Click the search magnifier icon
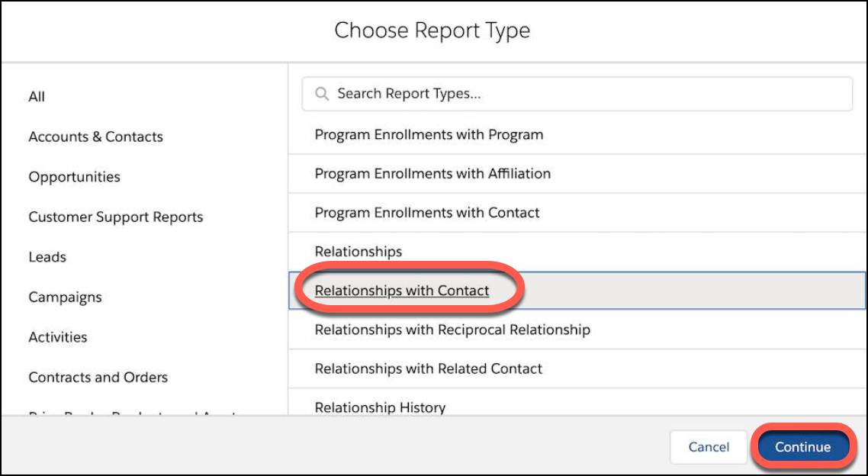 321,93
